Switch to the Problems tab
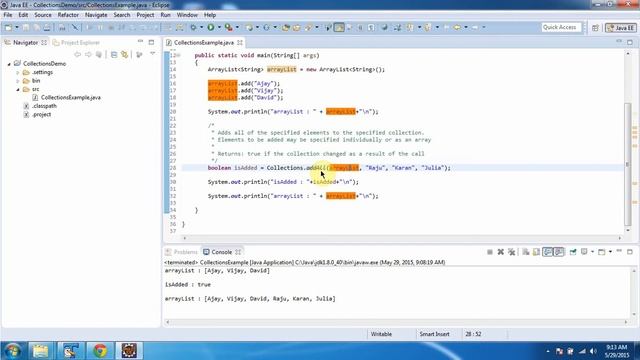This screenshot has height=360, width=640. pos(181,252)
